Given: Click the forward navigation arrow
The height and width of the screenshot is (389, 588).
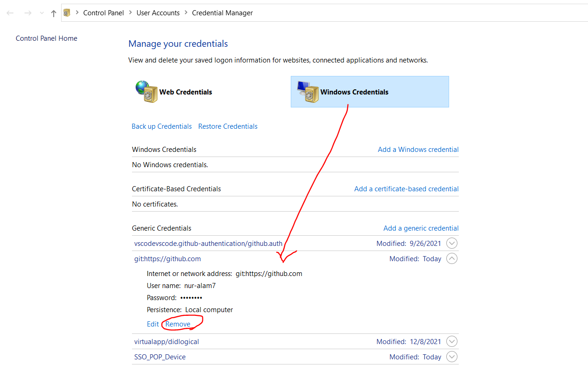Looking at the screenshot, I should coord(28,13).
